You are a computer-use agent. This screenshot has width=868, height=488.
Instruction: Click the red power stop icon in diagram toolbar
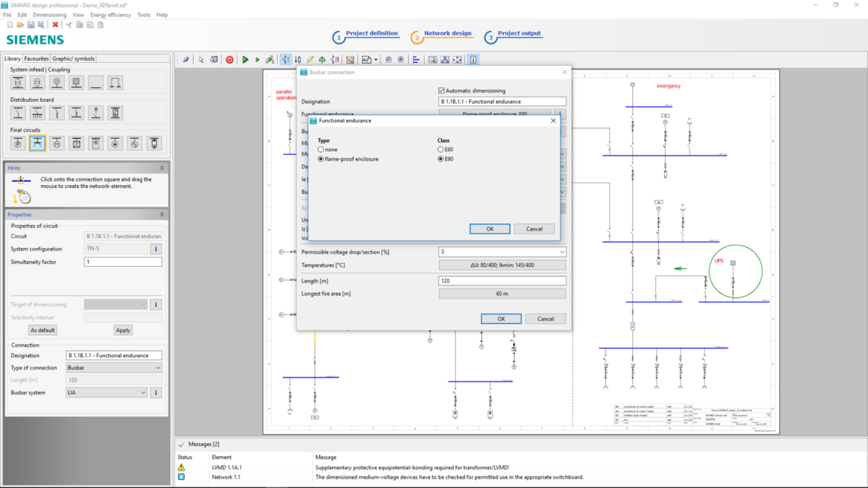[x=230, y=60]
